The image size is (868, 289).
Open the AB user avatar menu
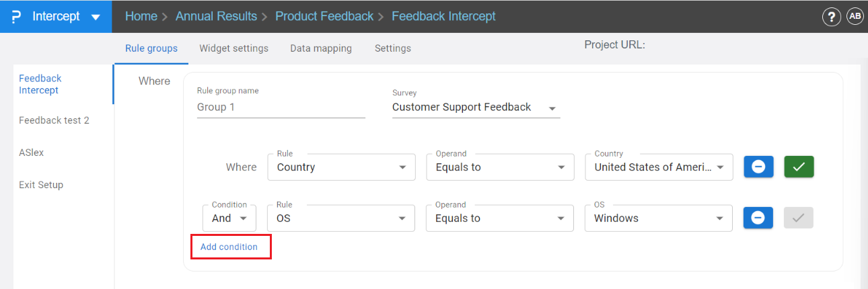[x=855, y=16]
